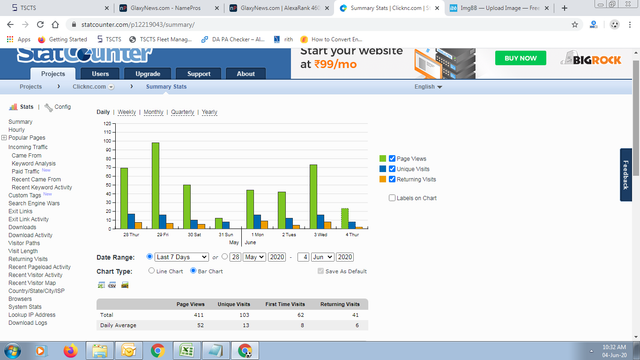640x360 pixels.
Task: Download data using the CSV icon
Action: pos(112,285)
